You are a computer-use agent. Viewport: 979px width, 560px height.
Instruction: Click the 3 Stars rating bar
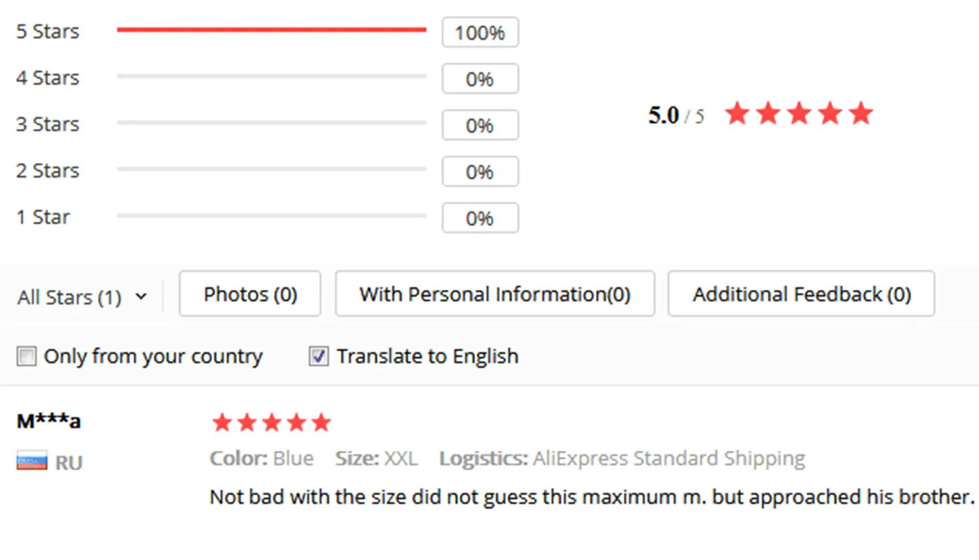tap(271, 122)
